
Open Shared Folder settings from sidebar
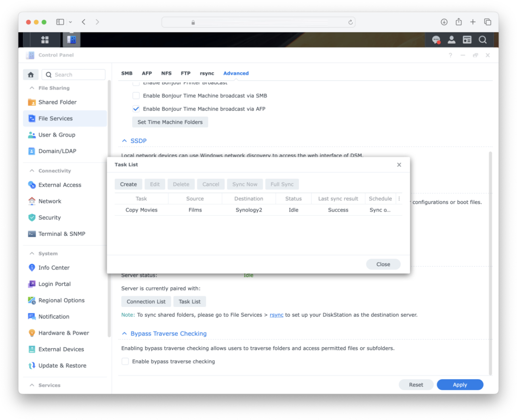pos(57,102)
